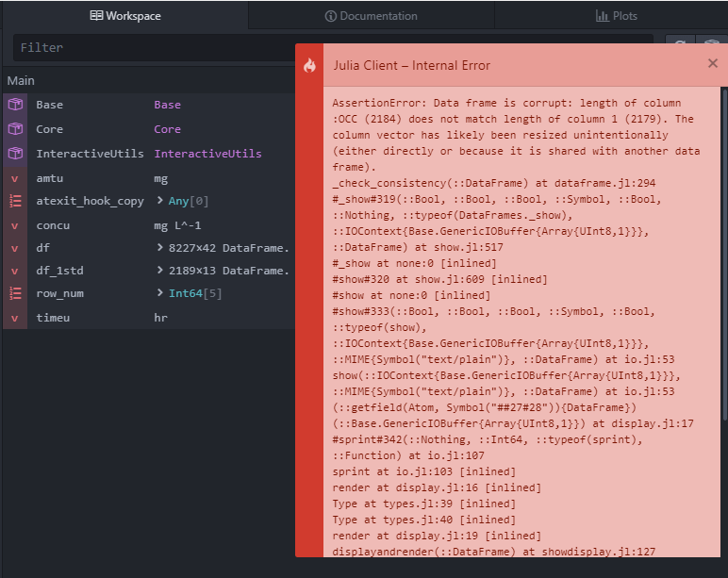This screenshot has height=578, width=728.
Task: Select the Base variable name
Action: tap(50, 105)
